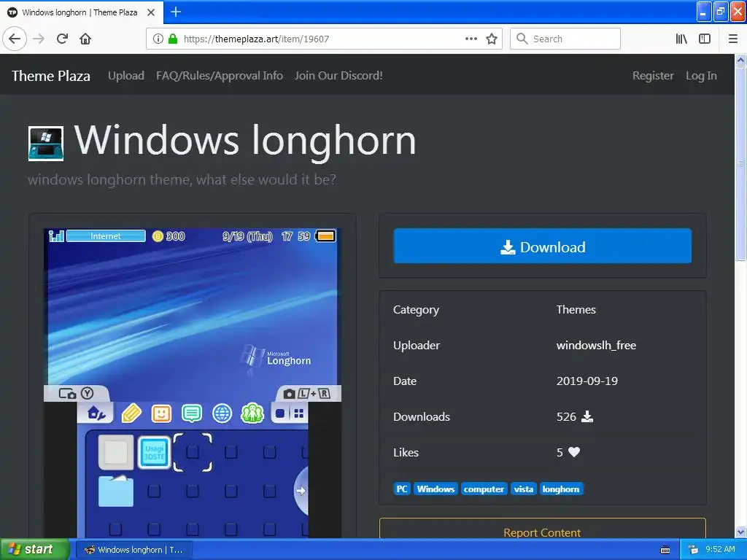Open the Register page
The width and height of the screenshot is (747, 560).
click(x=653, y=76)
